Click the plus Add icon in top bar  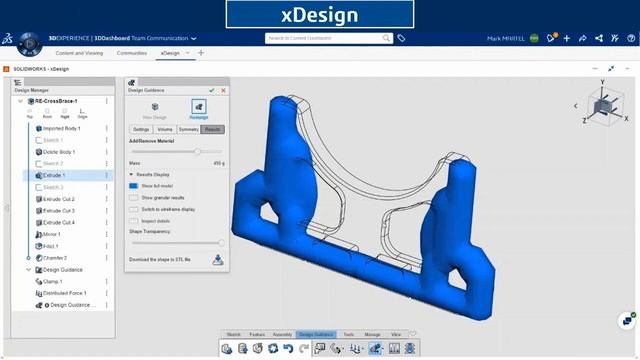point(567,38)
